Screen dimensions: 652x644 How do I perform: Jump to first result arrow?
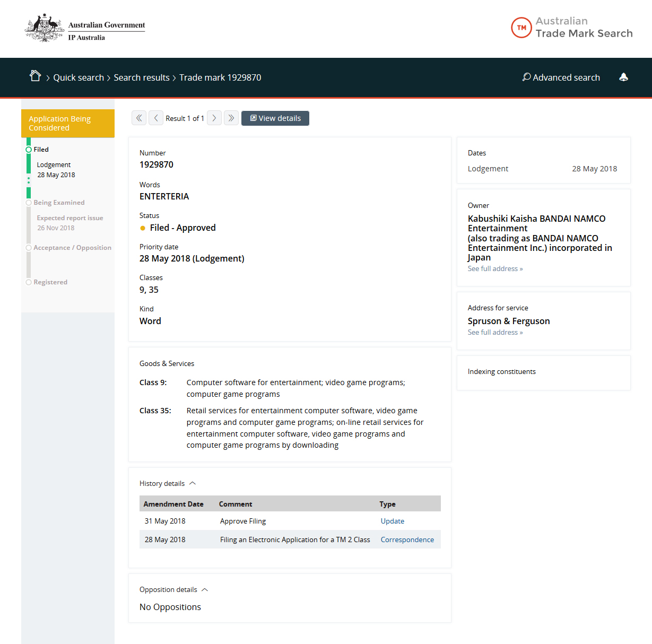pyautogui.click(x=139, y=118)
